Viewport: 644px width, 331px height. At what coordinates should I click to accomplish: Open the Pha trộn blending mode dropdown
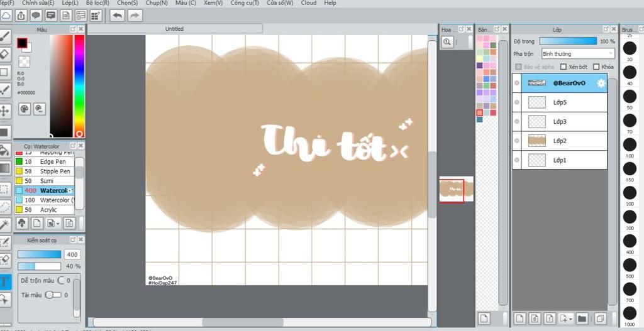click(x=577, y=54)
